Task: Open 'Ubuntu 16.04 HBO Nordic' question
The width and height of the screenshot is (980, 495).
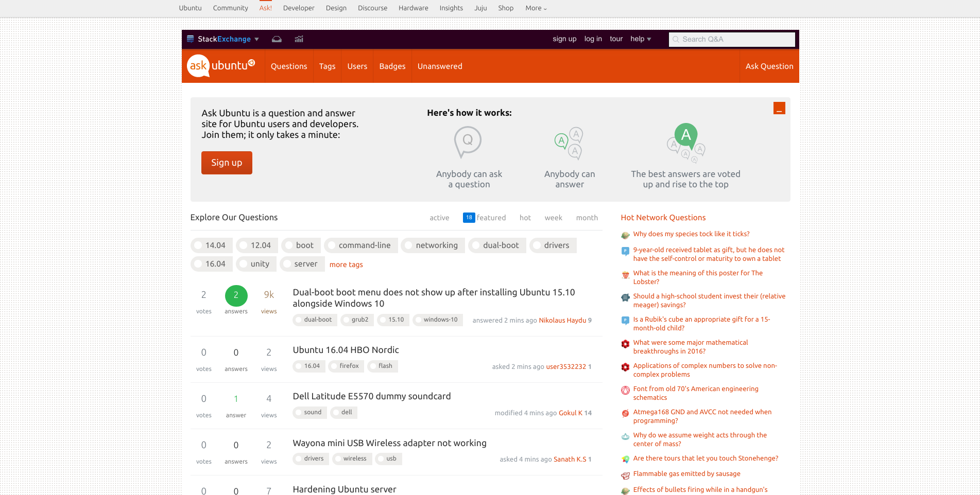Action: [346, 350]
